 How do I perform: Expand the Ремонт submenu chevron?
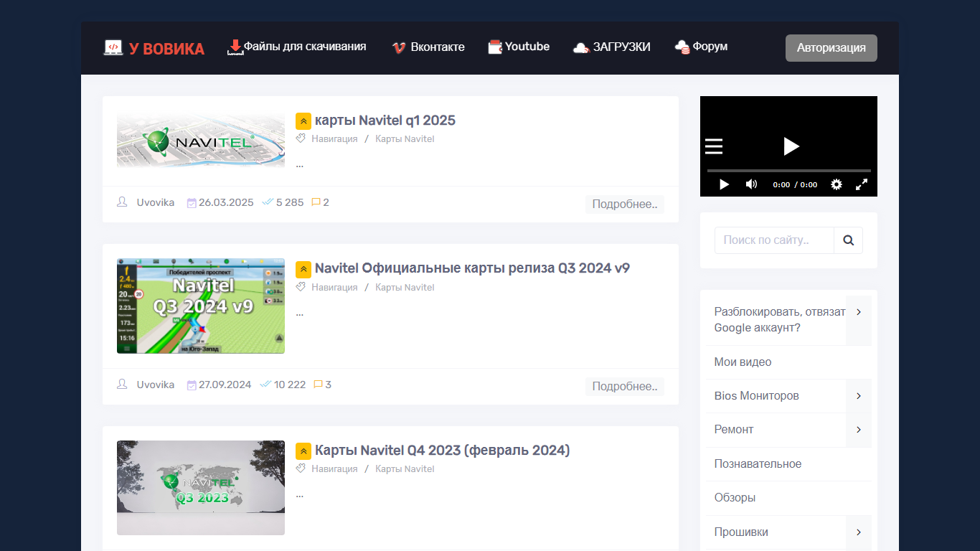859,430
